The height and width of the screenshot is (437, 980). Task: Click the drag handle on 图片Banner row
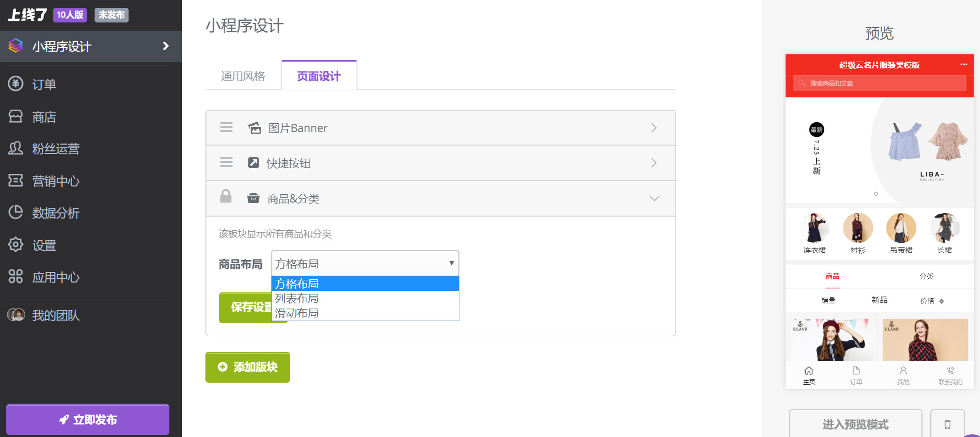click(226, 127)
